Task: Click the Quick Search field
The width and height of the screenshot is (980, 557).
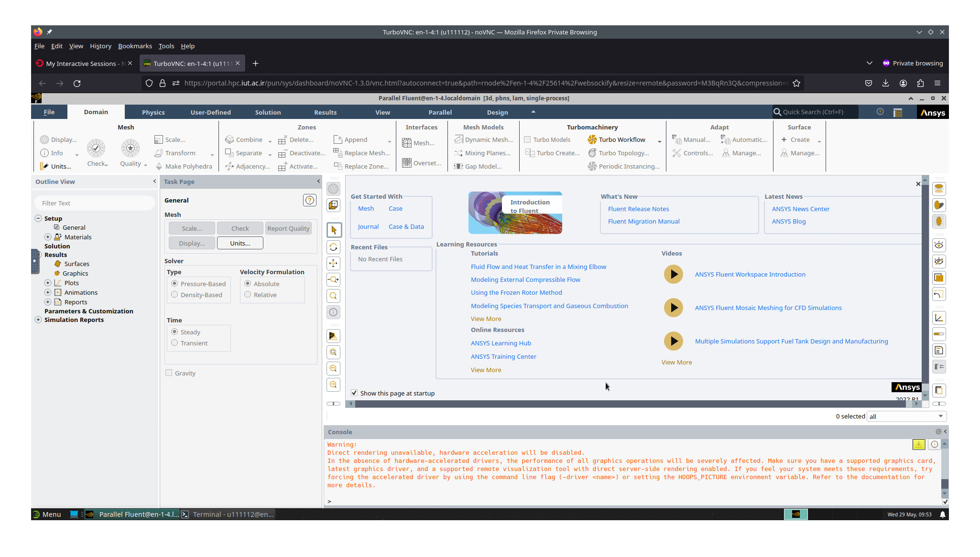Action: (x=815, y=112)
